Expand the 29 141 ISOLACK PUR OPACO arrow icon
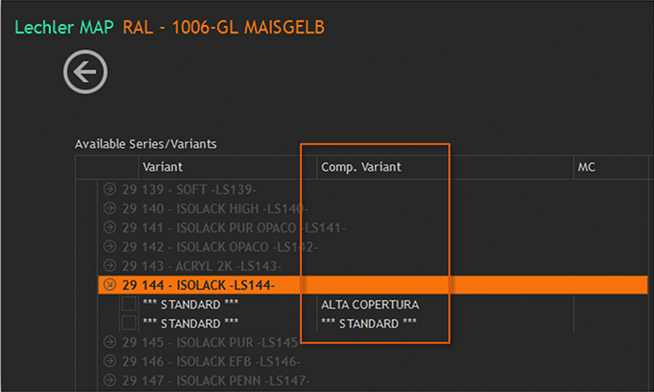Viewport: 654px width, 392px height. coord(110,227)
